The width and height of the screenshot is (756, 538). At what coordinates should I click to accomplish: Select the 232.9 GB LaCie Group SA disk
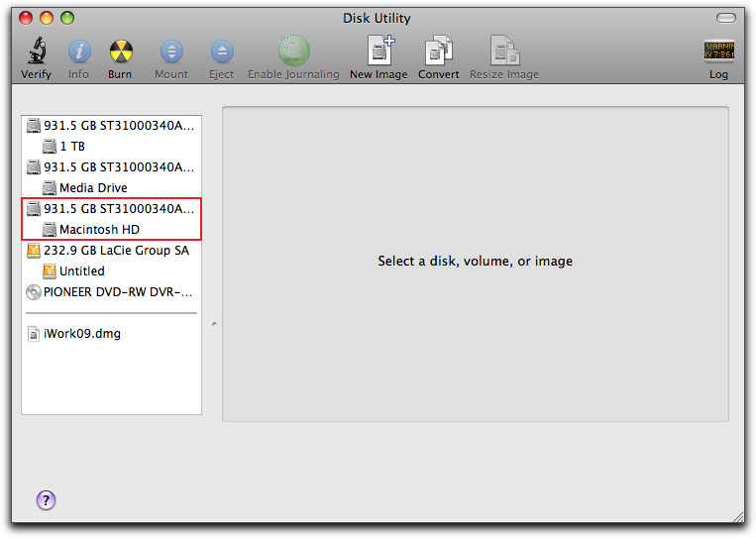coord(111,251)
